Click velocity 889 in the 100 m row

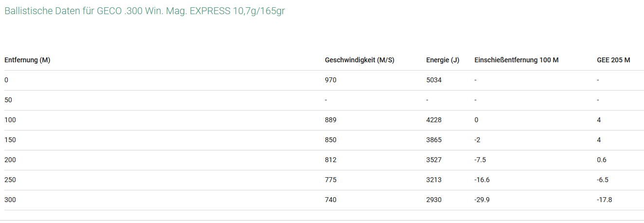coord(331,120)
